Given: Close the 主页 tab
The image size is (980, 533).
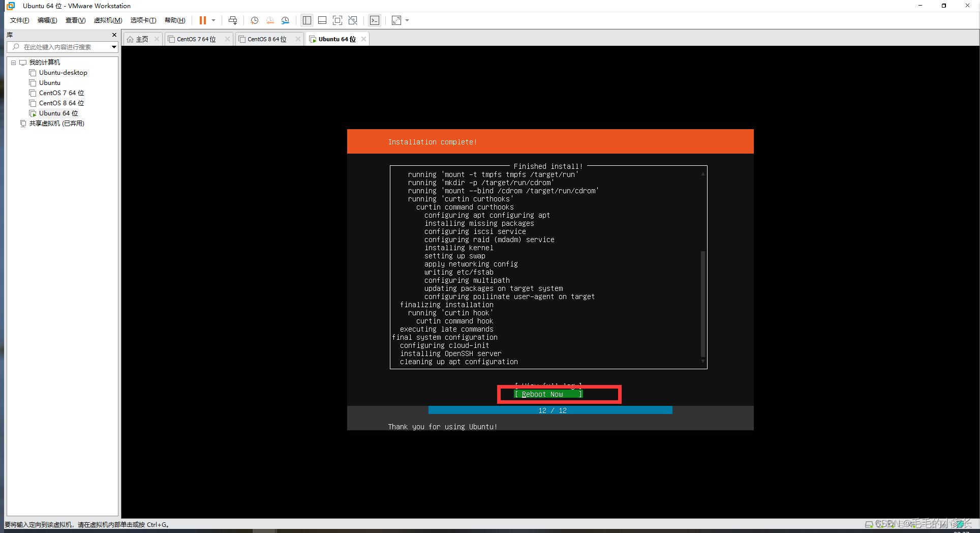Looking at the screenshot, I should [x=157, y=39].
